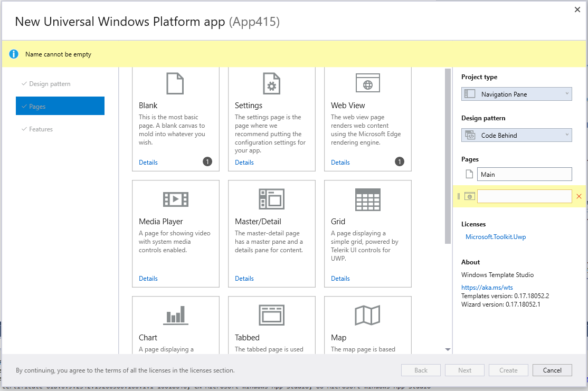Click the Chart bar graph icon
The height and width of the screenshot is (391, 588).
coord(175,315)
